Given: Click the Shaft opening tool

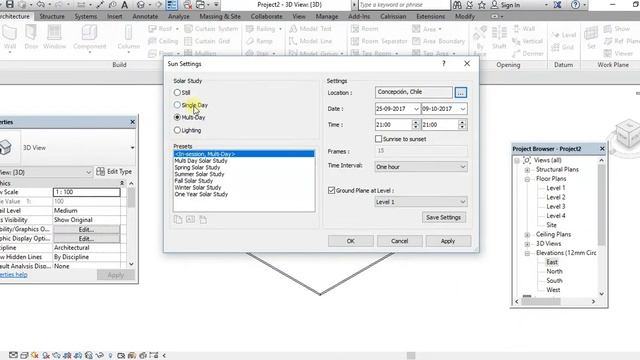Looking at the screenshot, I should pos(499,37).
